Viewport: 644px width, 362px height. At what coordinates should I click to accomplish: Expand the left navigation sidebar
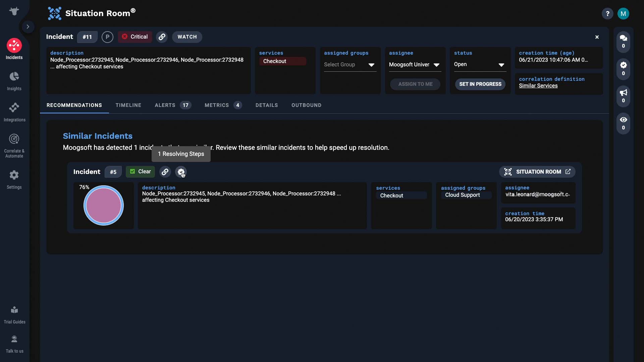[28, 27]
